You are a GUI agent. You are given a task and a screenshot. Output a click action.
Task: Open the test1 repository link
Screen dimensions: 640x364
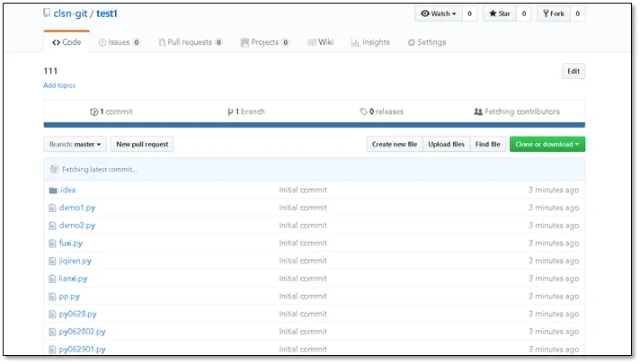coord(107,13)
